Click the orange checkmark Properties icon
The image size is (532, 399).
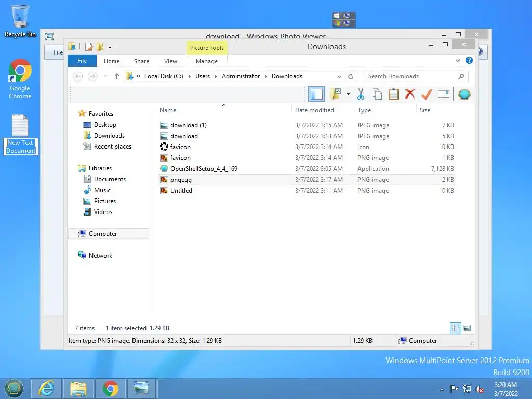427,94
